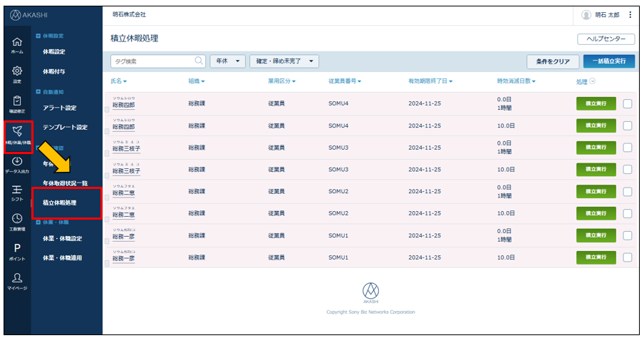
Task: Tick checkbox for 総務二恵 row with 0.0日 1時間
Action: point(627,192)
